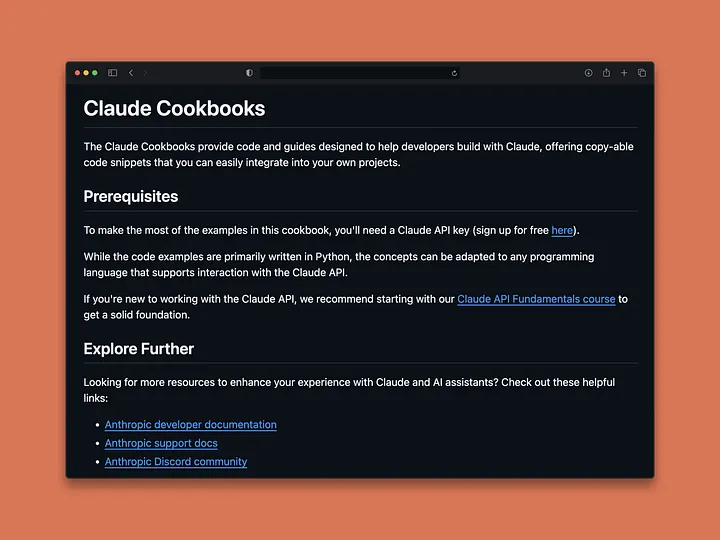Open Claude API Fundamentals course link
The width and height of the screenshot is (720, 540).
coord(536,299)
